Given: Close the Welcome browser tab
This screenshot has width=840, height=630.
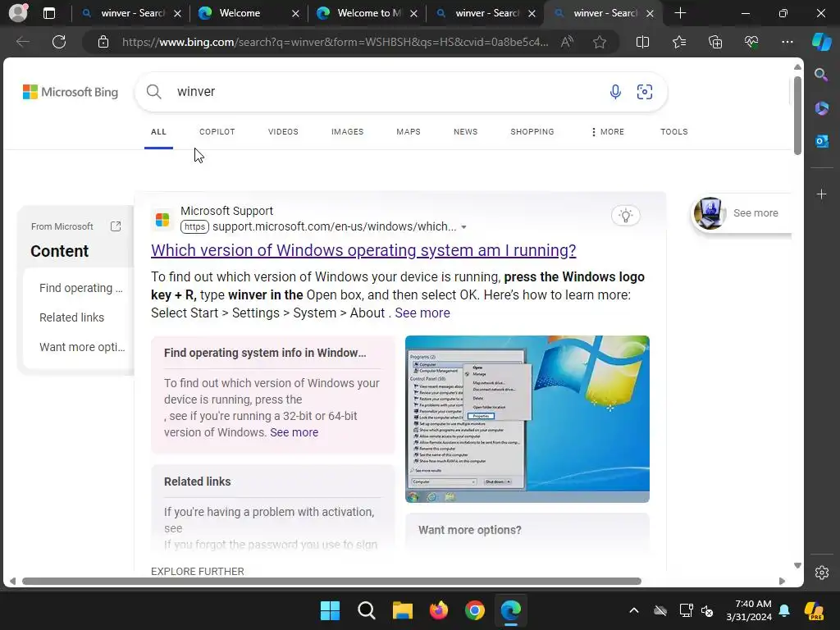Looking at the screenshot, I should 295,13.
